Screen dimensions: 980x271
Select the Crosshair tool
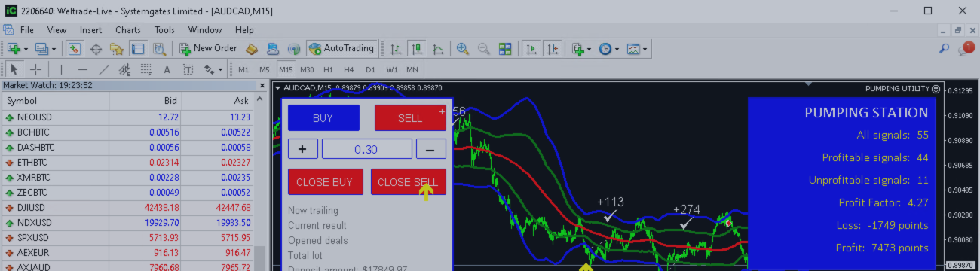(x=35, y=69)
